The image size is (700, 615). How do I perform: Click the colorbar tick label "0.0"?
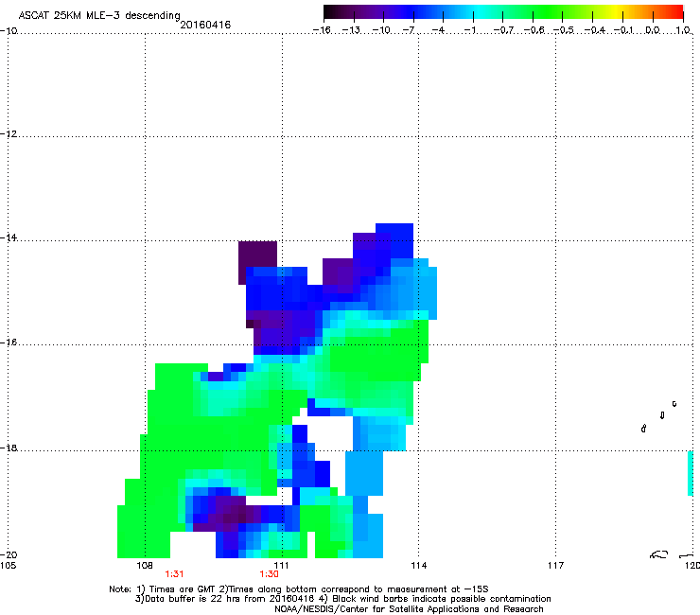coord(653,30)
